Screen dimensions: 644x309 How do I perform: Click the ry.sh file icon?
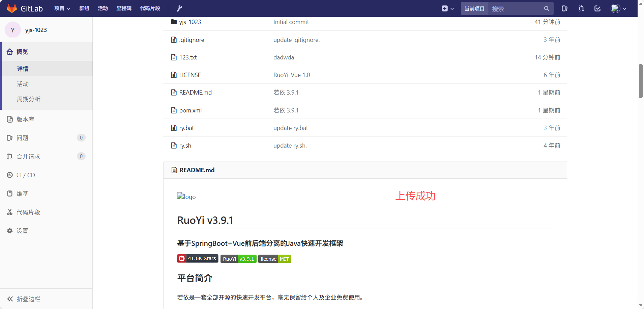pyautogui.click(x=174, y=146)
